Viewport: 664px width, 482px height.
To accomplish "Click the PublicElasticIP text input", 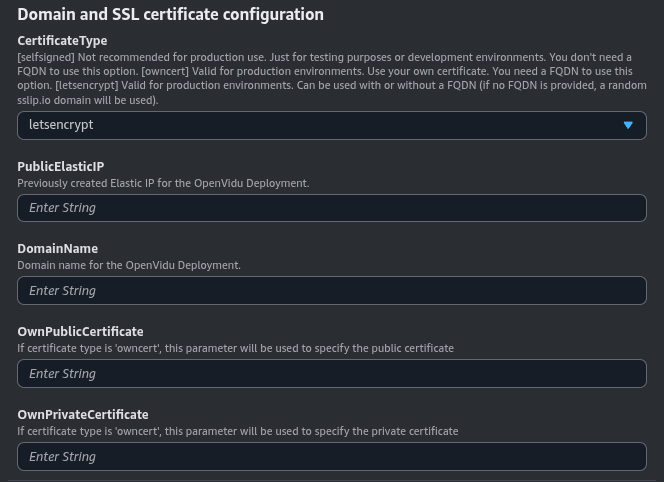I will click(331, 208).
